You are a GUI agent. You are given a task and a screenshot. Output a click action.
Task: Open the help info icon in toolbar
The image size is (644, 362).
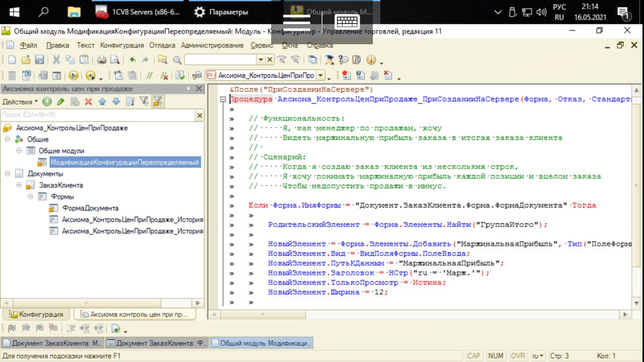[371, 60]
